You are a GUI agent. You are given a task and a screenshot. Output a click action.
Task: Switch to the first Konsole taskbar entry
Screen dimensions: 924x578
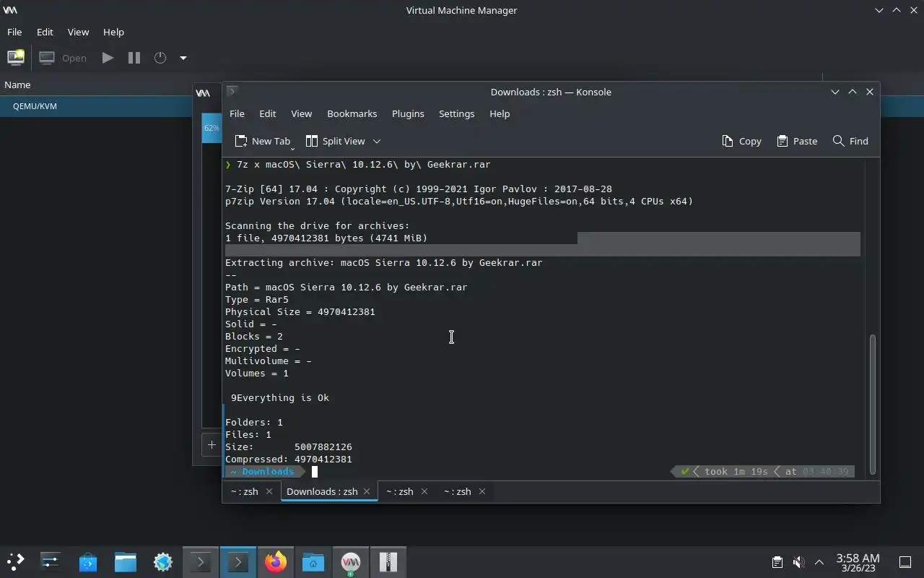(201, 562)
